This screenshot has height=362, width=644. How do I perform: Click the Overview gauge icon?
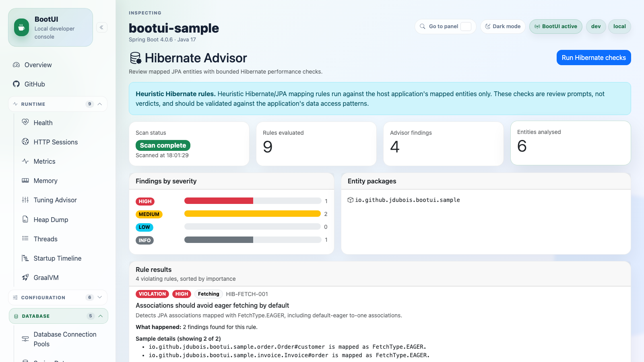(x=16, y=65)
